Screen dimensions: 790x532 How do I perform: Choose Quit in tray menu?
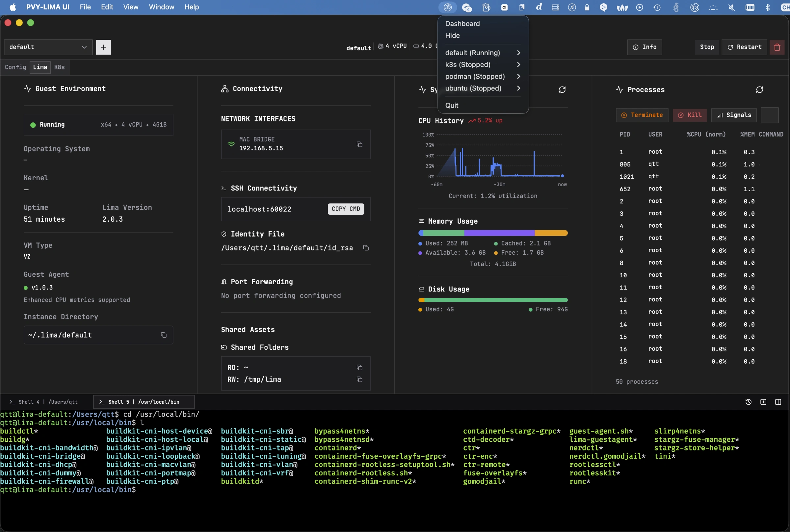[483, 106]
